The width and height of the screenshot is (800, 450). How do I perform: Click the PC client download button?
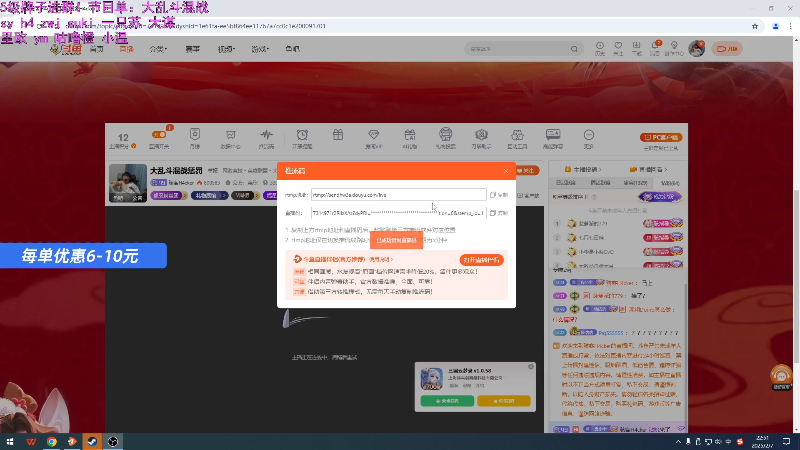[x=661, y=137]
